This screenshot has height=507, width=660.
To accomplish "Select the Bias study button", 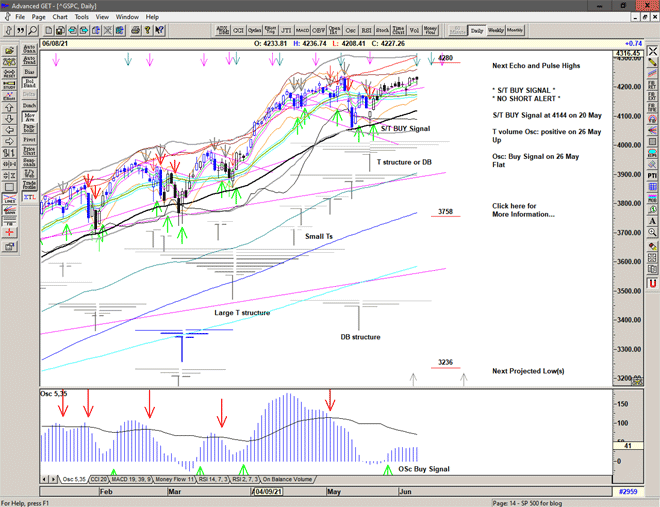I will [x=29, y=72].
